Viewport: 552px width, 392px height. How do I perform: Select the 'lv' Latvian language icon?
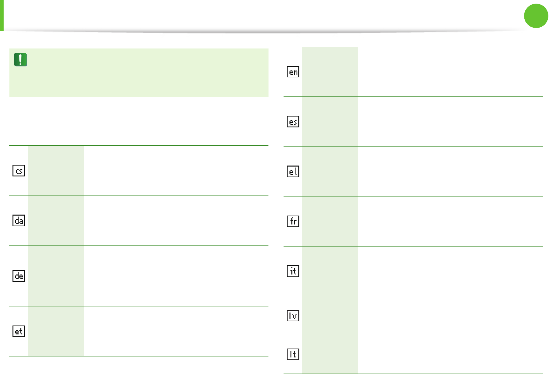point(293,316)
